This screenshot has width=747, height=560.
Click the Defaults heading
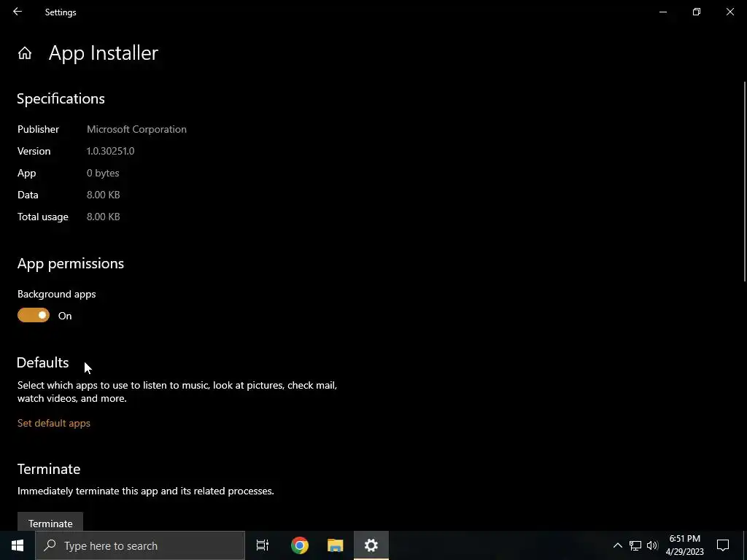tap(43, 362)
